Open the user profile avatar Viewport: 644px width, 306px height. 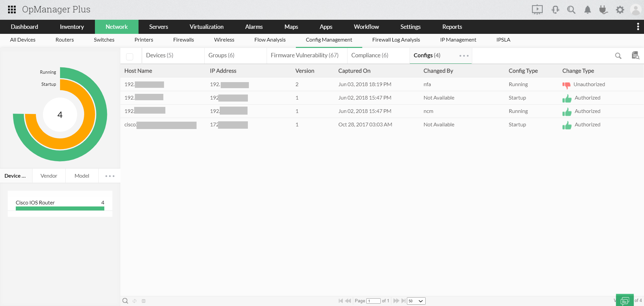636,9
